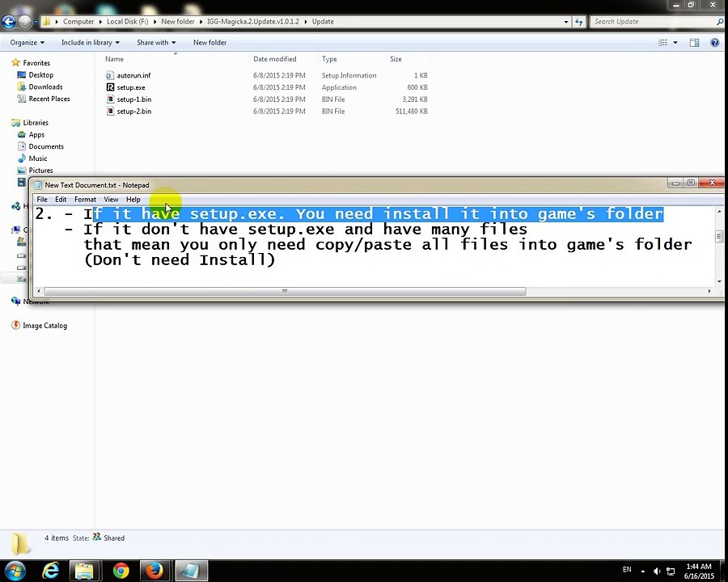Click the Change your view icon
728x582 pixels.
tap(663, 43)
